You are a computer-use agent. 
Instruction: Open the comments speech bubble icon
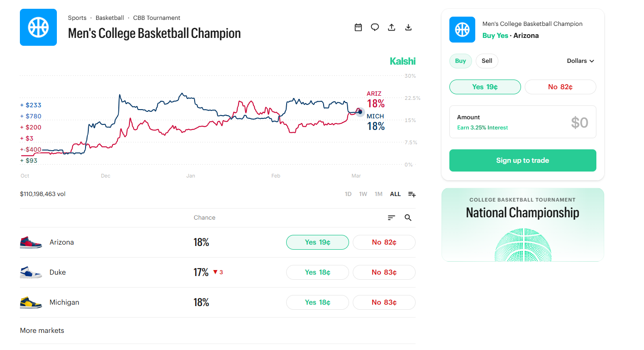tap(375, 27)
